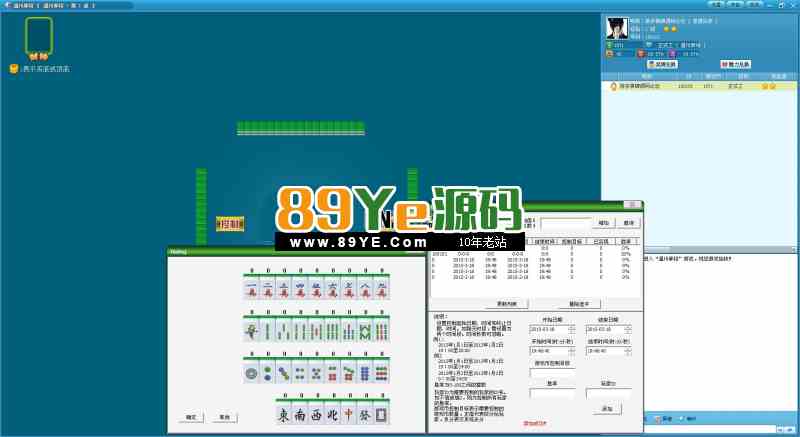Image resolution: width=800 pixels, height=437 pixels.
Task: Pick the One of Dots circle tile
Action: click(x=252, y=372)
